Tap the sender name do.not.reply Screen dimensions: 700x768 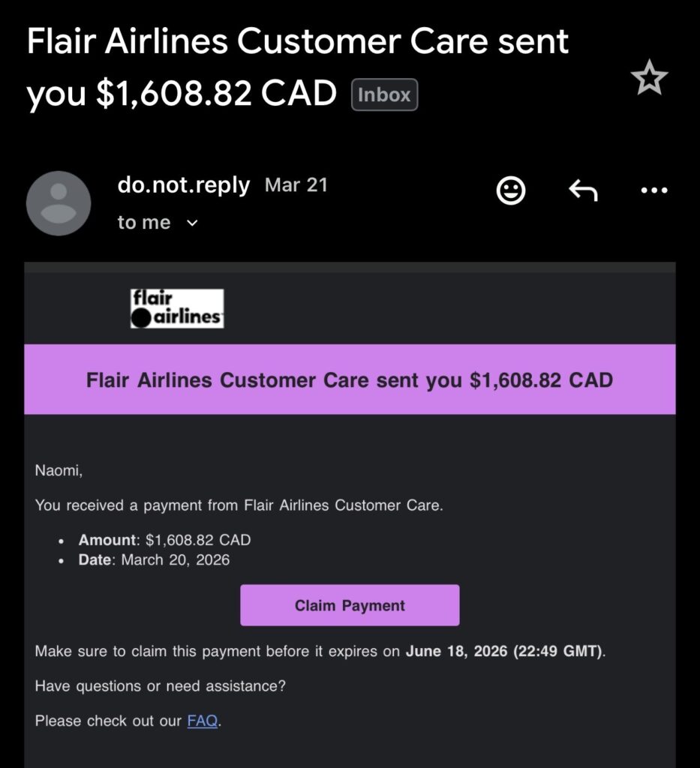[185, 185]
